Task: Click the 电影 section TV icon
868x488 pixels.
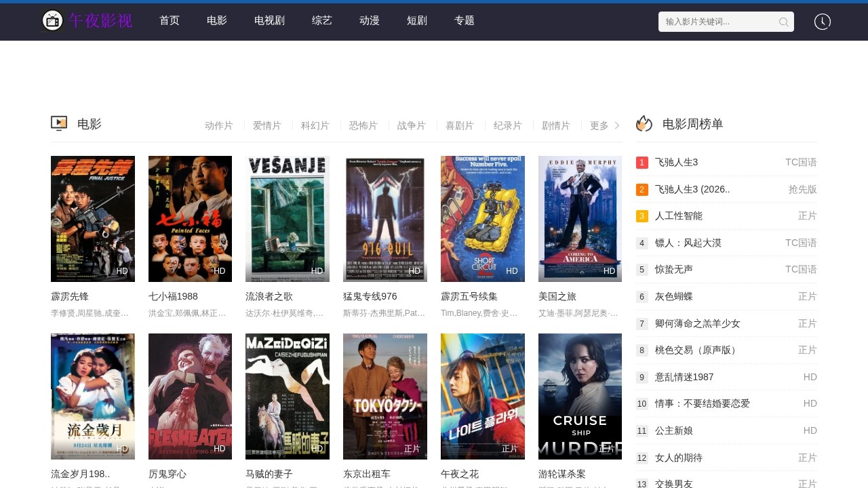Action: tap(59, 123)
